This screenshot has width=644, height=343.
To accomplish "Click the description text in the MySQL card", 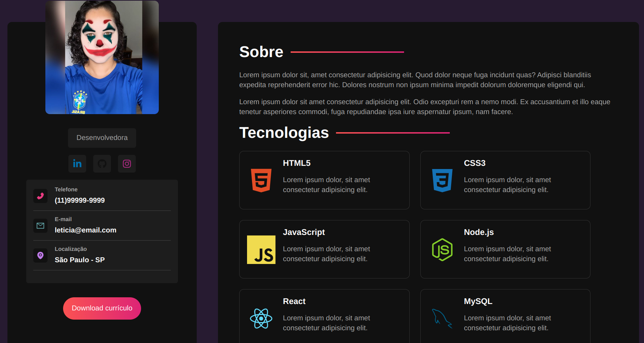I will pyautogui.click(x=508, y=323).
